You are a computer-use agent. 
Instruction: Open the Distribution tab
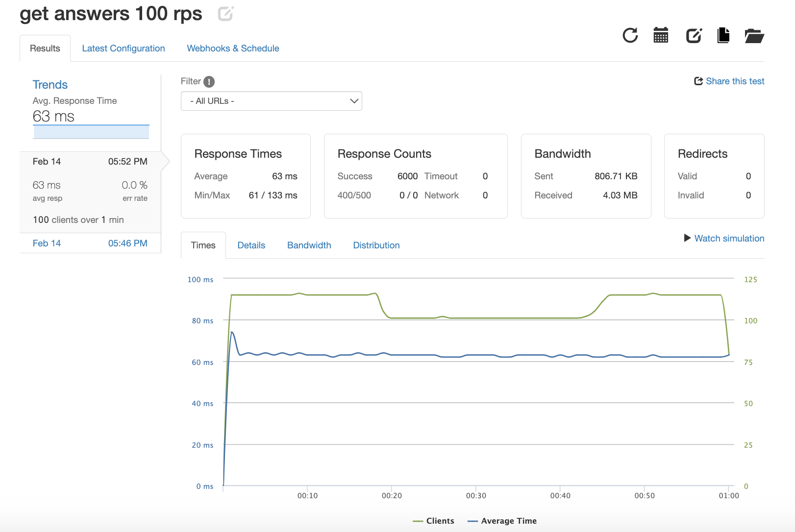[x=376, y=245]
